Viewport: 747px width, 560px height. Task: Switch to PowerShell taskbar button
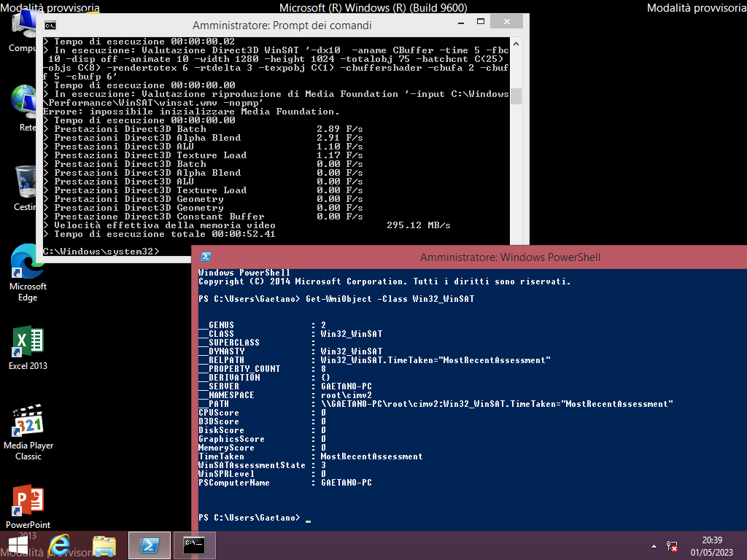(x=149, y=545)
